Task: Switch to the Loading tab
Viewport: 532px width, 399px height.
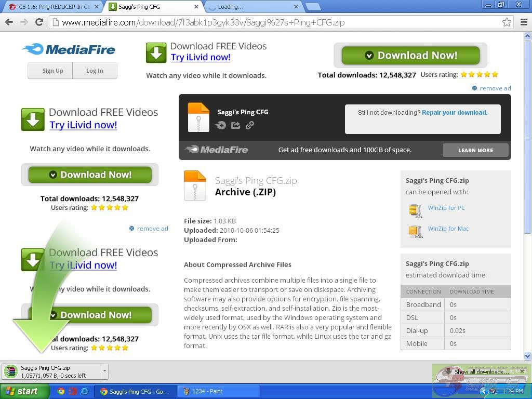Action: (x=249, y=7)
